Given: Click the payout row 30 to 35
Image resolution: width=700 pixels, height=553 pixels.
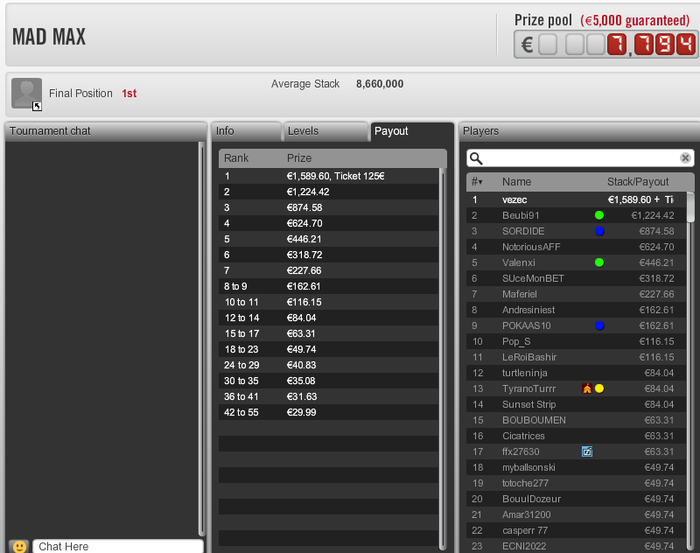Looking at the screenshot, I should click(x=329, y=381).
